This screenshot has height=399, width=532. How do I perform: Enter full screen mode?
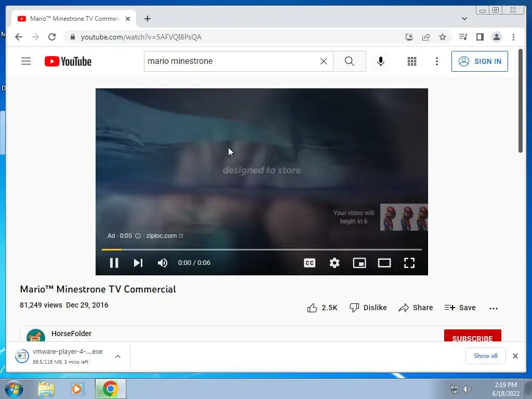tap(409, 262)
